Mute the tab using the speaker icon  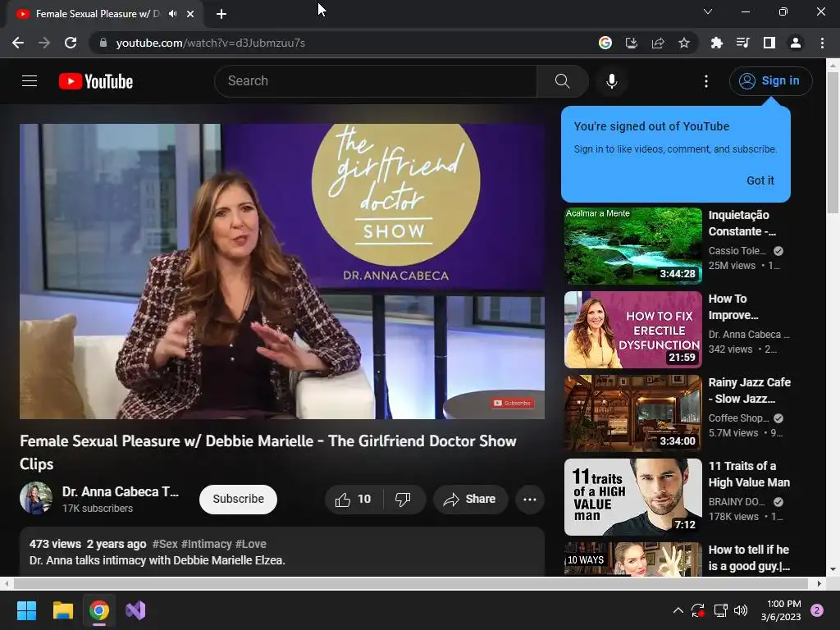[172, 14]
